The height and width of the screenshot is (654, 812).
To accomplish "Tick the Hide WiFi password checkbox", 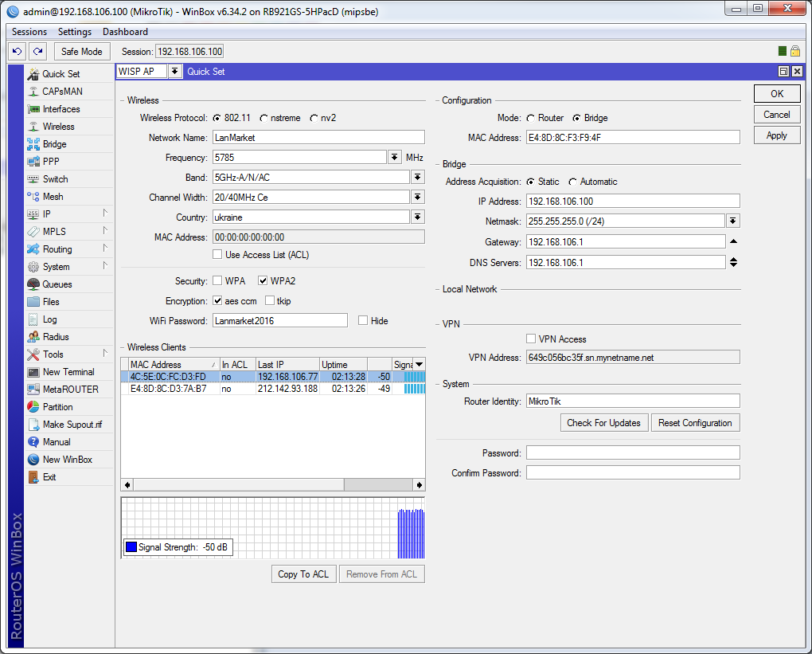I will (363, 321).
